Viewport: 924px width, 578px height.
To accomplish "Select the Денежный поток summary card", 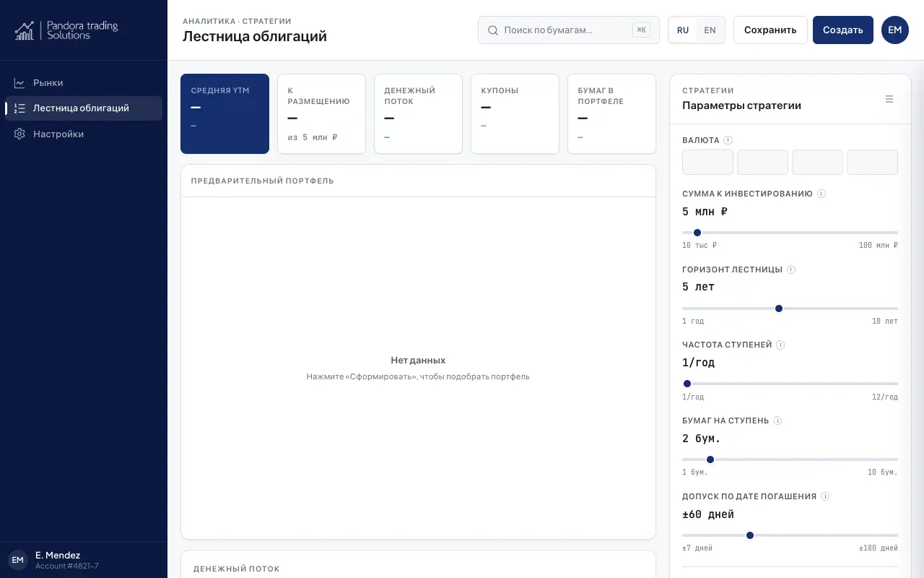I will pos(418,114).
